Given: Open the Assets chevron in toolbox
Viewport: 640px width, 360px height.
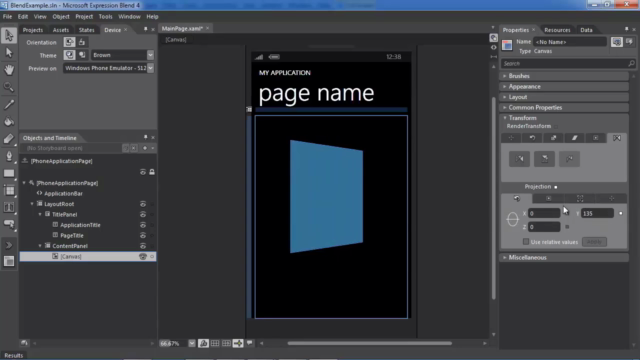Looking at the screenshot, I should pos(9,245).
